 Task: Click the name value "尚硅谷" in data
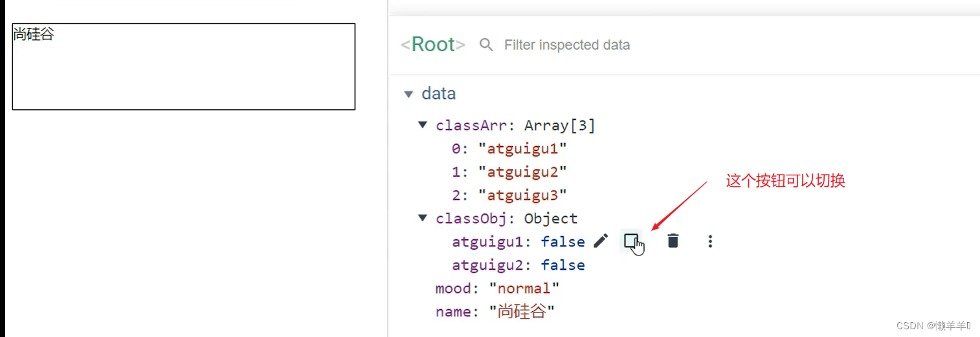pyautogui.click(x=522, y=312)
